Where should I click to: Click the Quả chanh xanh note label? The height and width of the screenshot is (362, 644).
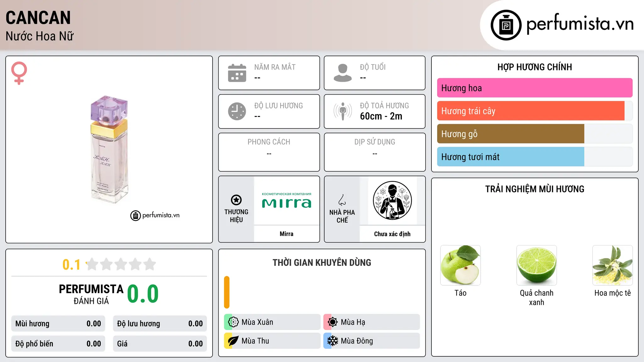click(536, 298)
